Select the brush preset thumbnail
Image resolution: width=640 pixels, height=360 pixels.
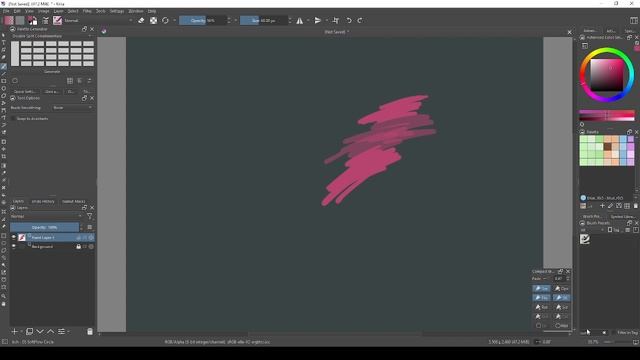coord(585,239)
